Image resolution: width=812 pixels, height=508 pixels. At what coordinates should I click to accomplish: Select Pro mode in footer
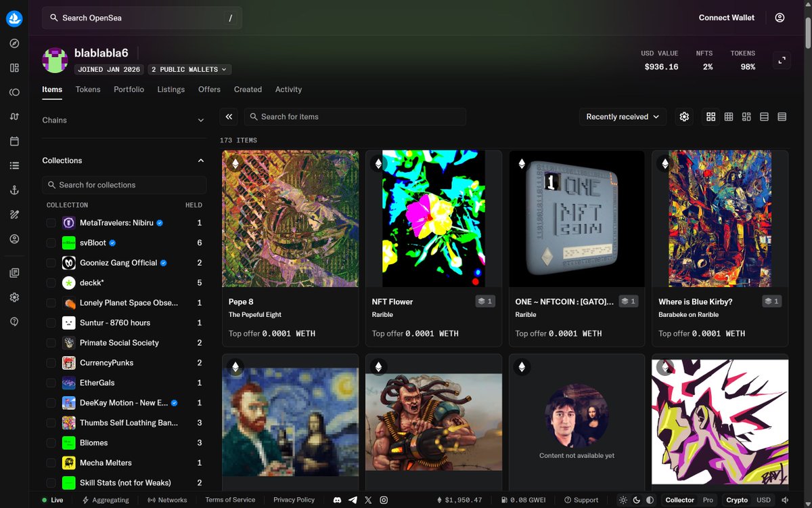[708, 500]
